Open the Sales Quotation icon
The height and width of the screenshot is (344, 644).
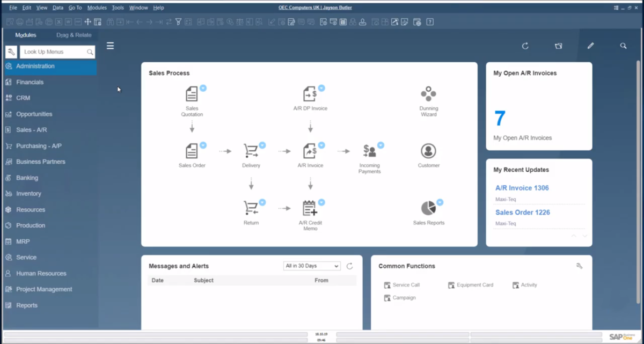click(192, 94)
